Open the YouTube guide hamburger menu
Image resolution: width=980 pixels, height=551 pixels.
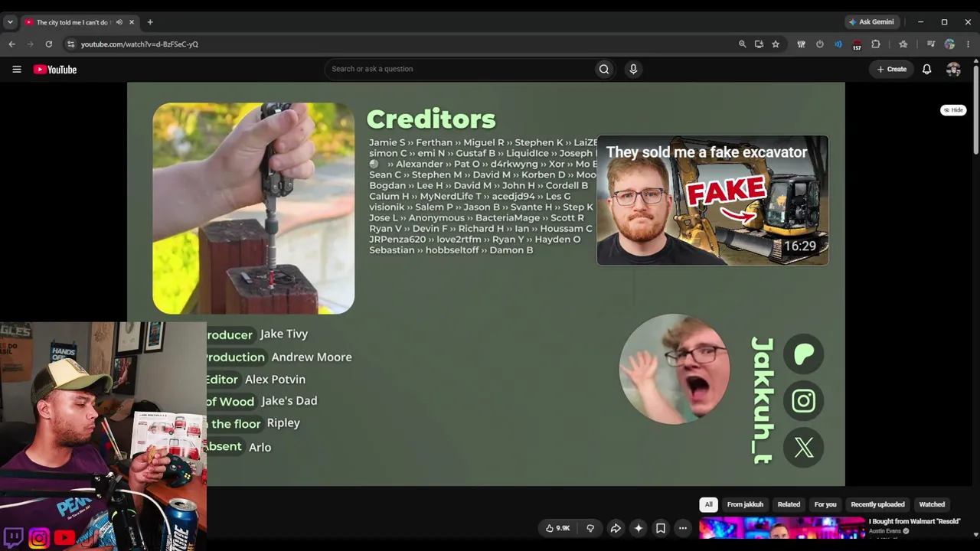[x=17, y=70]
